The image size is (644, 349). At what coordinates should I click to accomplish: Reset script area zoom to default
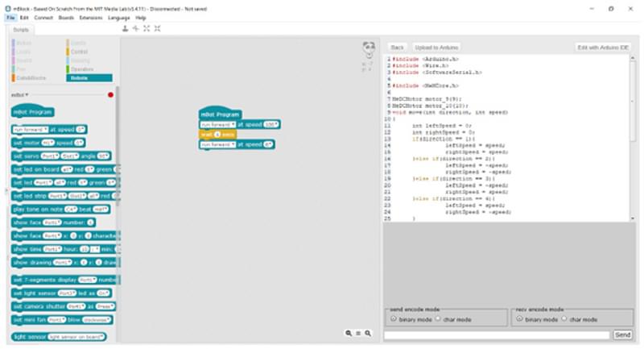(358, 334)
